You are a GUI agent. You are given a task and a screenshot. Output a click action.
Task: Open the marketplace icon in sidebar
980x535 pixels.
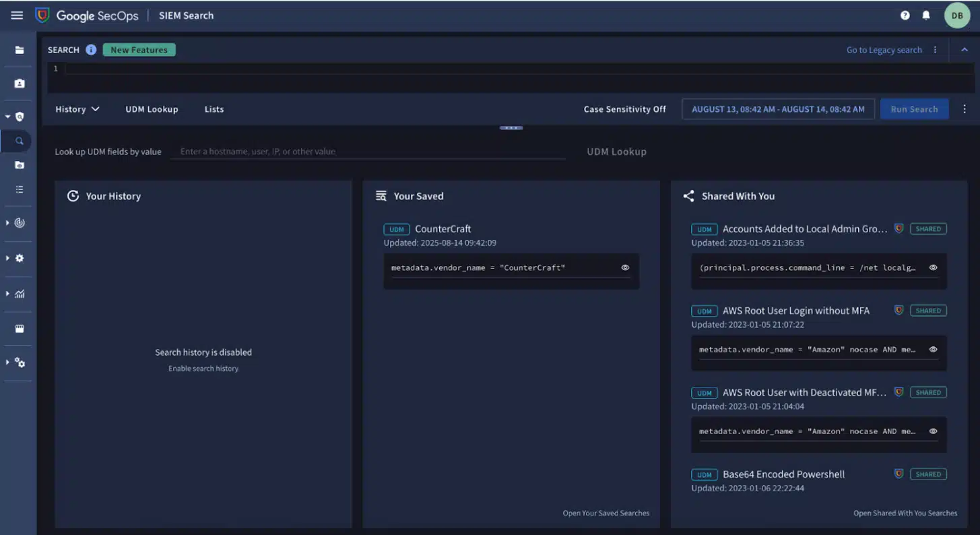point(20,329)
